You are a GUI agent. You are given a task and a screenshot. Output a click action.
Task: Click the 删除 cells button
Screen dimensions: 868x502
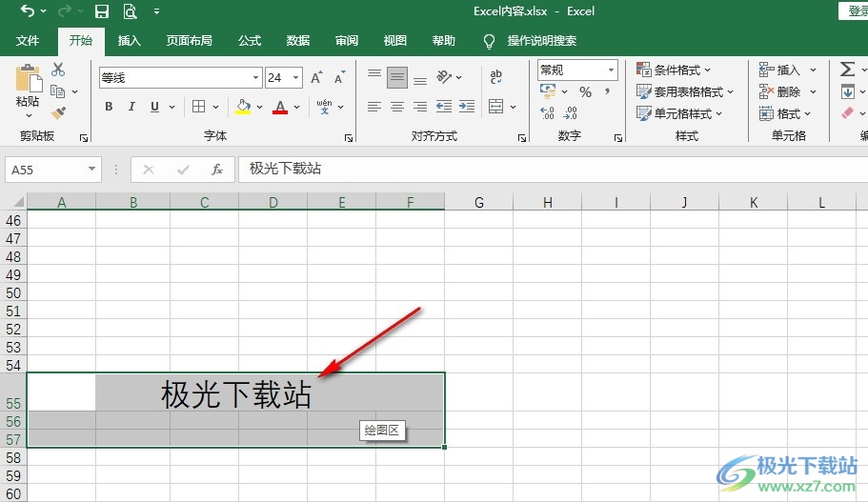(x=780, y=91)
